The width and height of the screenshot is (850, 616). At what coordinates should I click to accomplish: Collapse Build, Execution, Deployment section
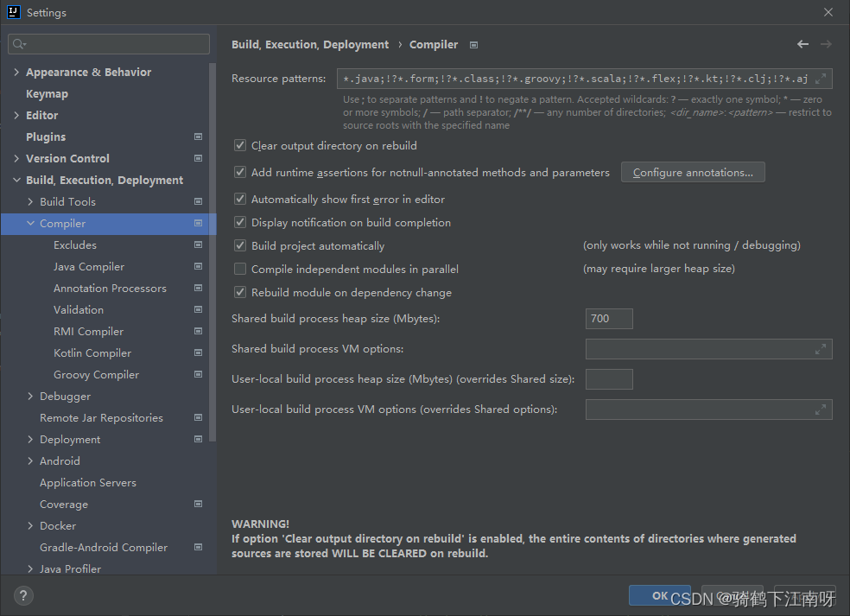16,180
